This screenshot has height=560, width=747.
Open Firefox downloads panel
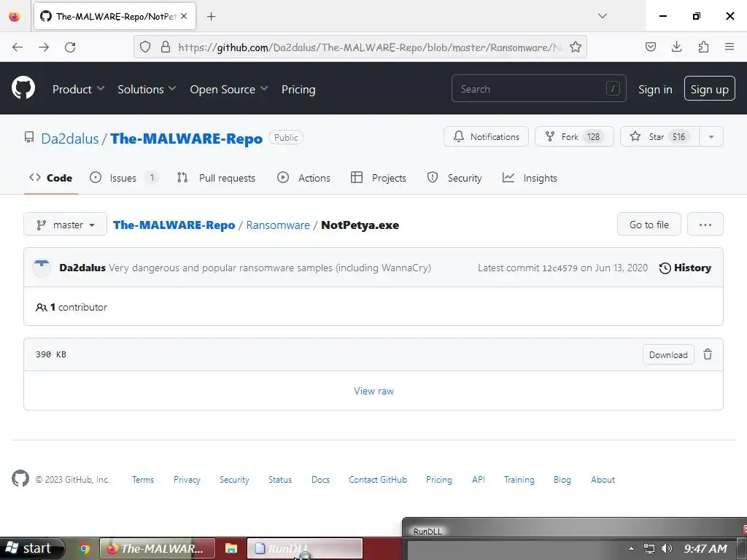(x=676, y=47)
